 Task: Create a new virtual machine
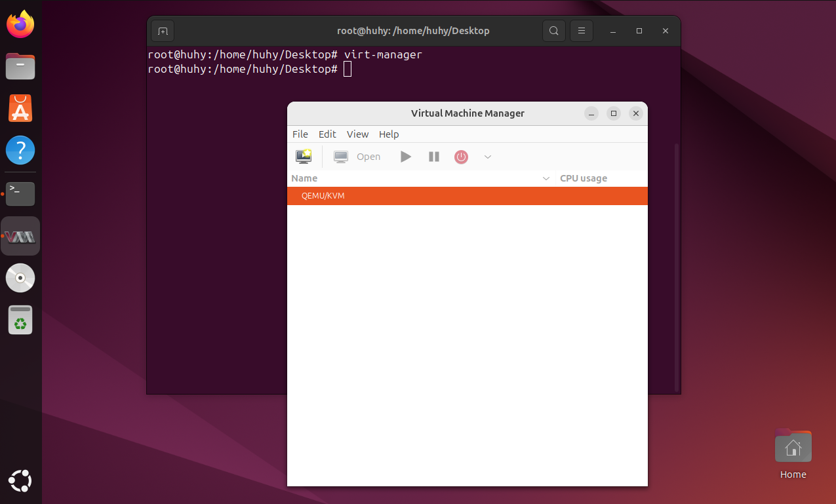point(304,157)
